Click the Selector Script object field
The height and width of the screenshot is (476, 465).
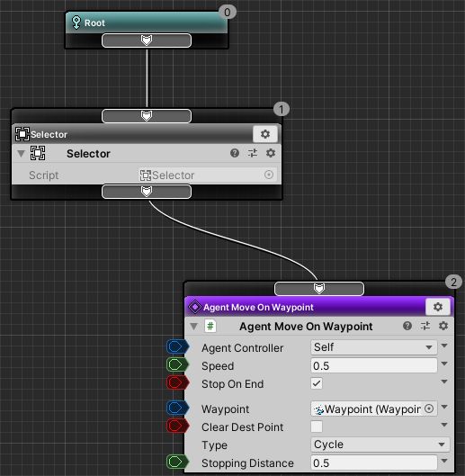click(208, 175)
